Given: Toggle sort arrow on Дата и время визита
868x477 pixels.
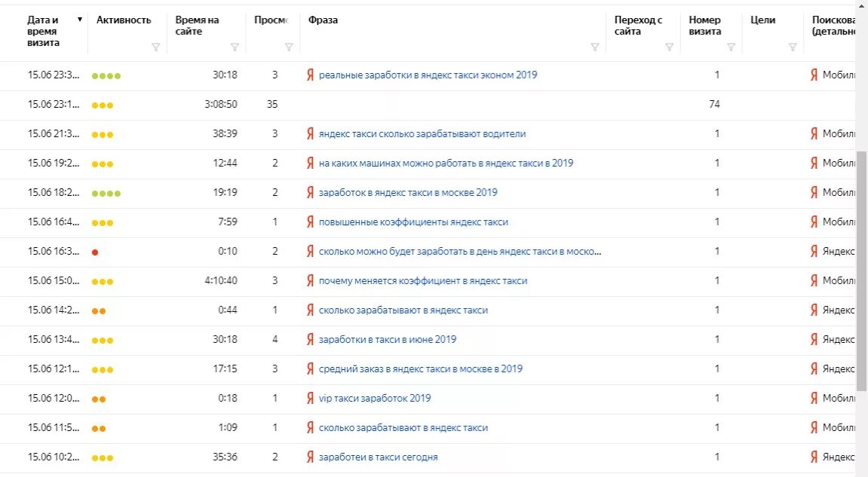Looking at the screenshot, I should coord(80,20).
